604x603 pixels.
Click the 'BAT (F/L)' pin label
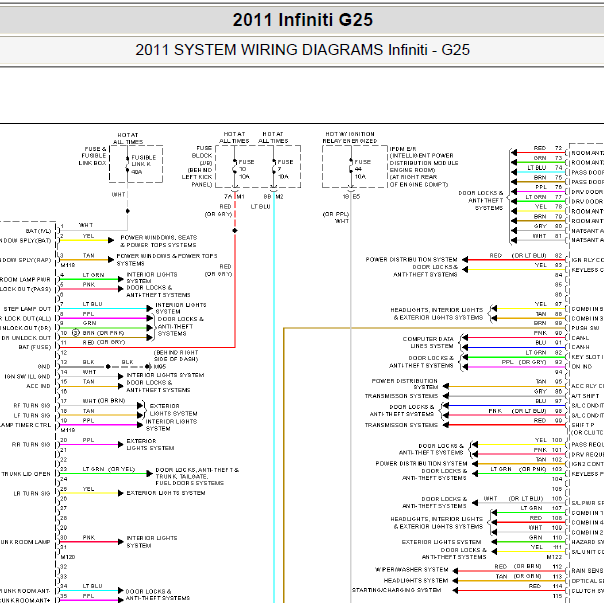point(38,231)
